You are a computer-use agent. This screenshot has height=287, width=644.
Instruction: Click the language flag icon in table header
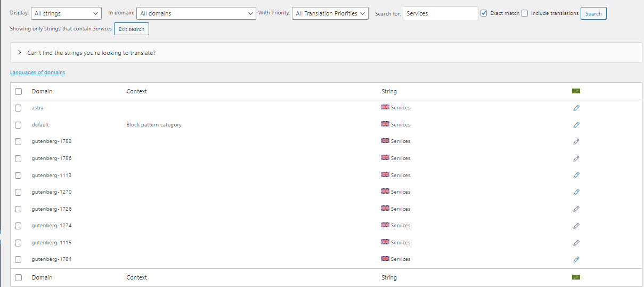pos(575,91)
